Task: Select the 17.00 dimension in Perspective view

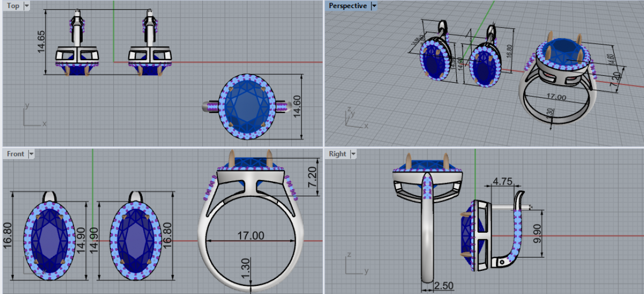Action: point(556,97)
